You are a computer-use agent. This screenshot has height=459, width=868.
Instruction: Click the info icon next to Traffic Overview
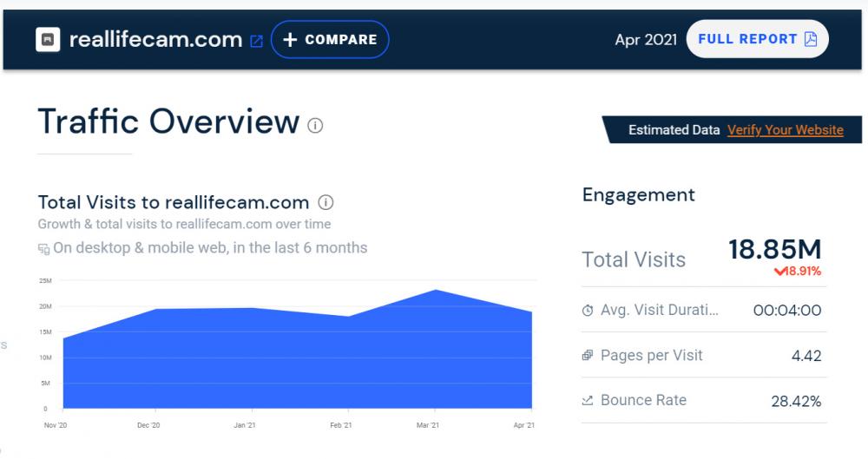315,126
